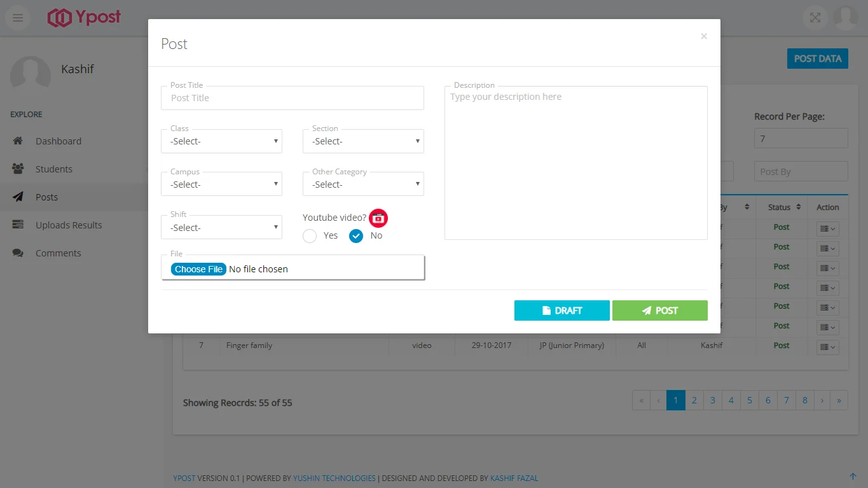Click the hamburger menu icon

18,18
